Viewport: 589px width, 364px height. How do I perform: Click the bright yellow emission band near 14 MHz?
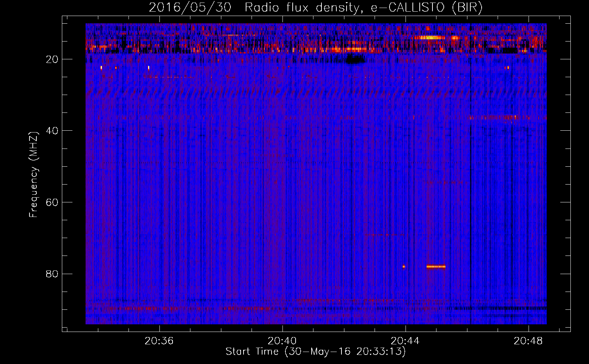coord(430,37)
